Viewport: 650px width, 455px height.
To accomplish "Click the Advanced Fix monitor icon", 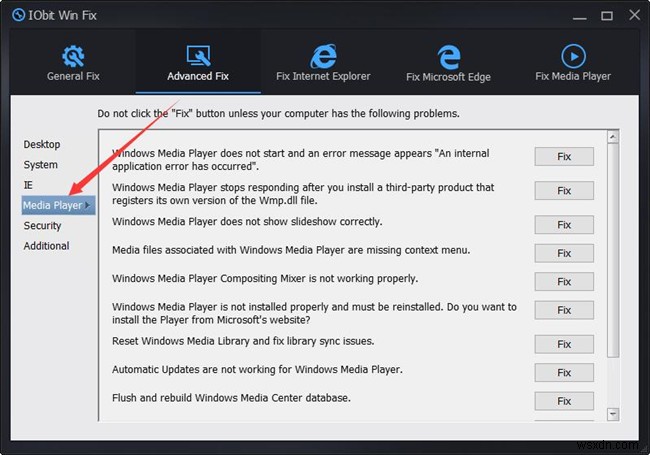I will click(198, 56).
